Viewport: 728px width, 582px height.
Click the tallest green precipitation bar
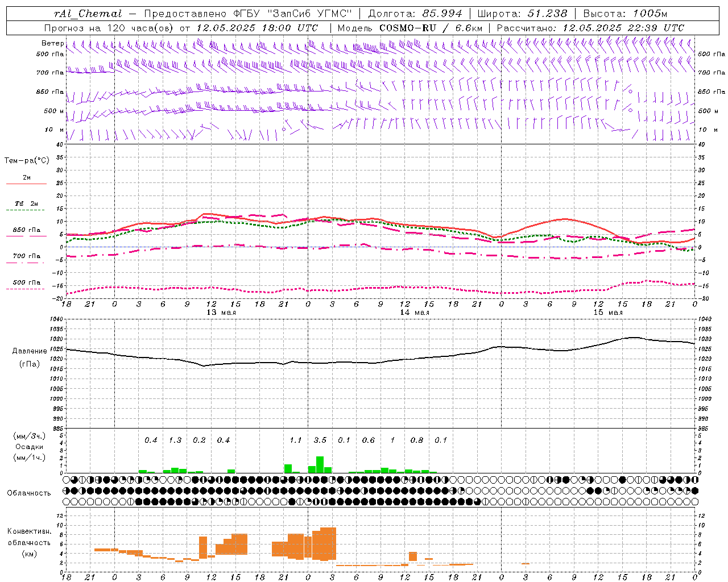320,464
